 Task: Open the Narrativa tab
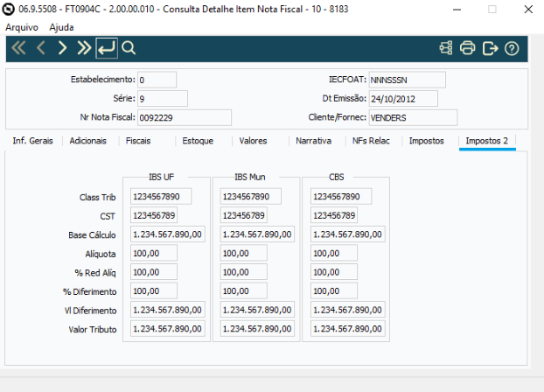pos(313,141)
